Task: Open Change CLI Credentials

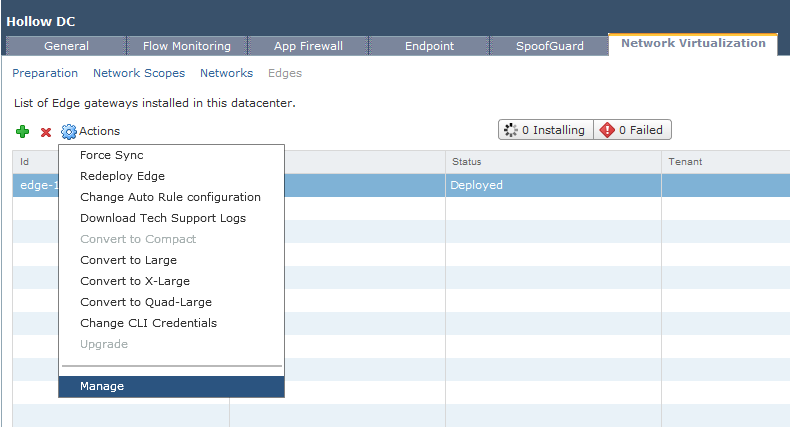Action: (148, 323)
